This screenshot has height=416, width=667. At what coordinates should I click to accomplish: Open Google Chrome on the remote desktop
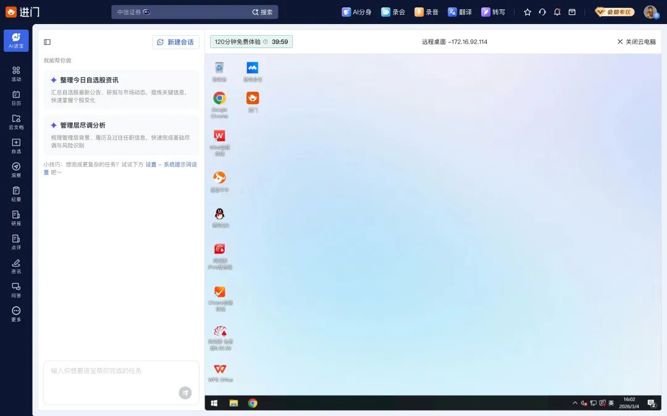[219, 99]
